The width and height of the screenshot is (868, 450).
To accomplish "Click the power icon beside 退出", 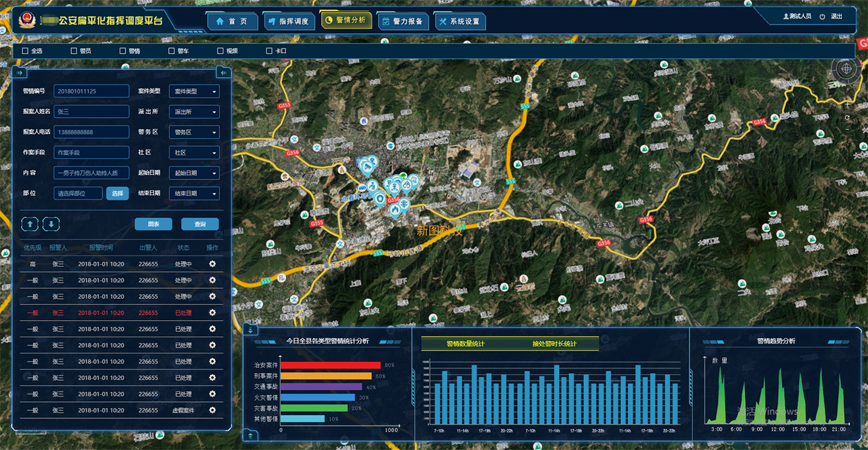I will 822,17.
